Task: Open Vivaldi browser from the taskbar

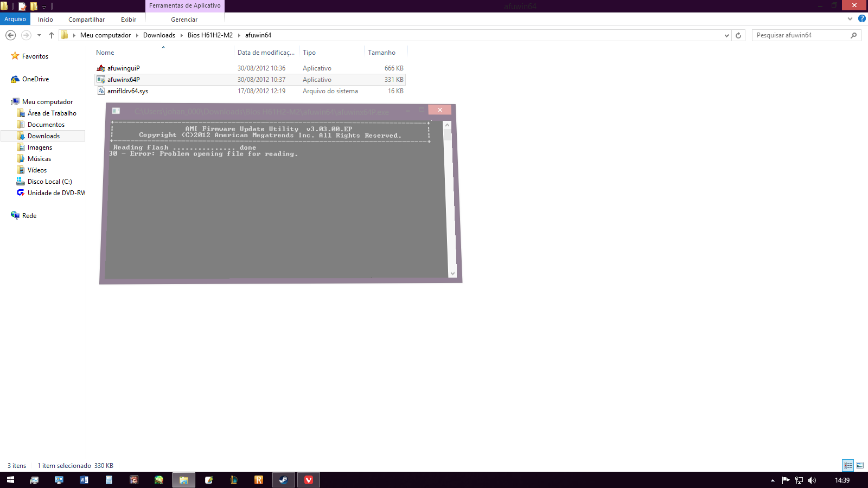Action: [x=309, y=480]
